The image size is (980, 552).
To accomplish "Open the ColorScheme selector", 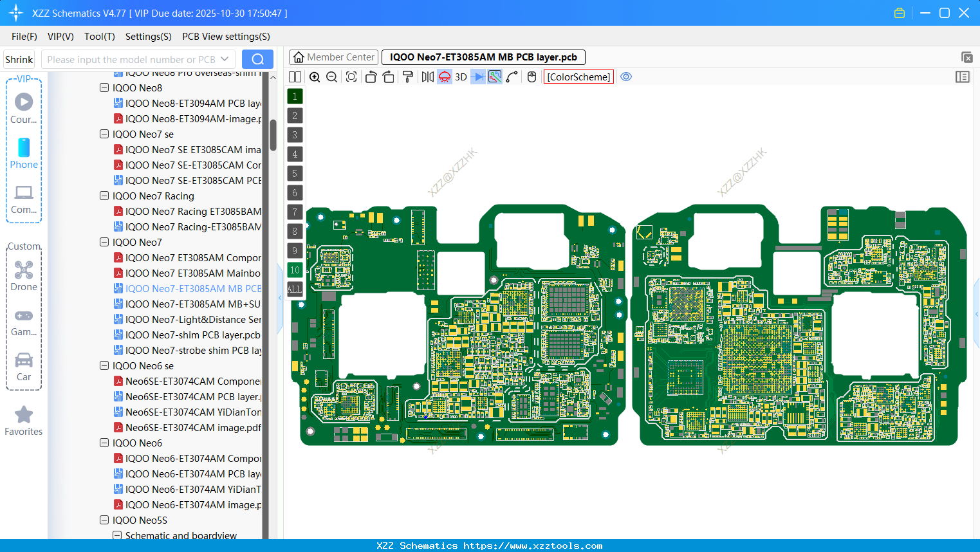I will (578, 77).
